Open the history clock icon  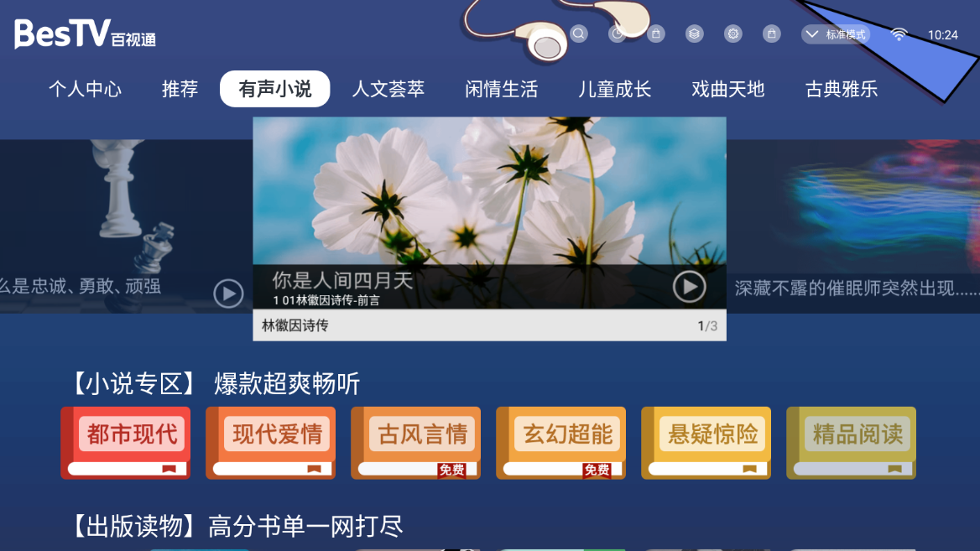[618, 34]
